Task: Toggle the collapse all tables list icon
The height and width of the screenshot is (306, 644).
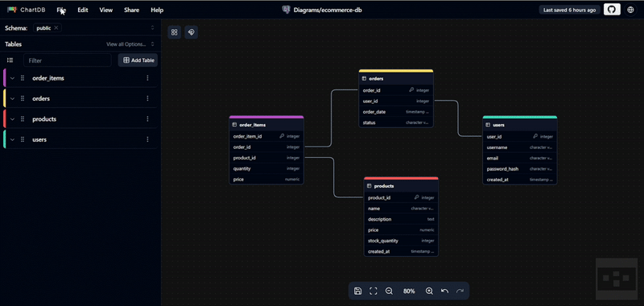Action: tap(10, 60)
